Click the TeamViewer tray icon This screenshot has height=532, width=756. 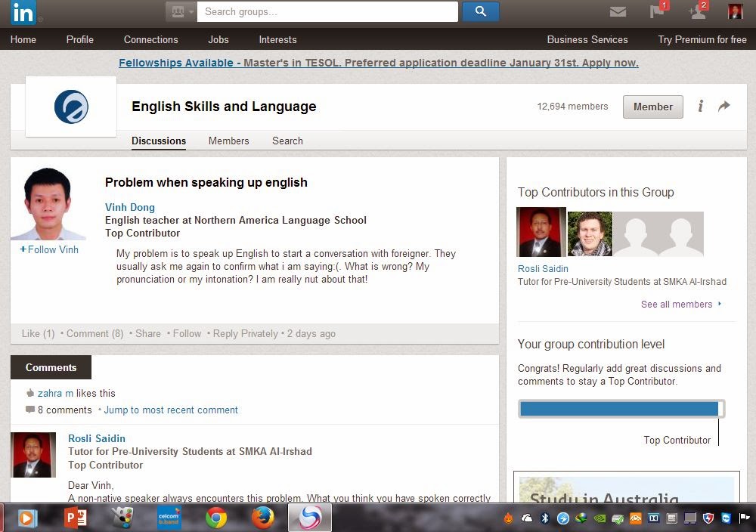pos(726,518)
